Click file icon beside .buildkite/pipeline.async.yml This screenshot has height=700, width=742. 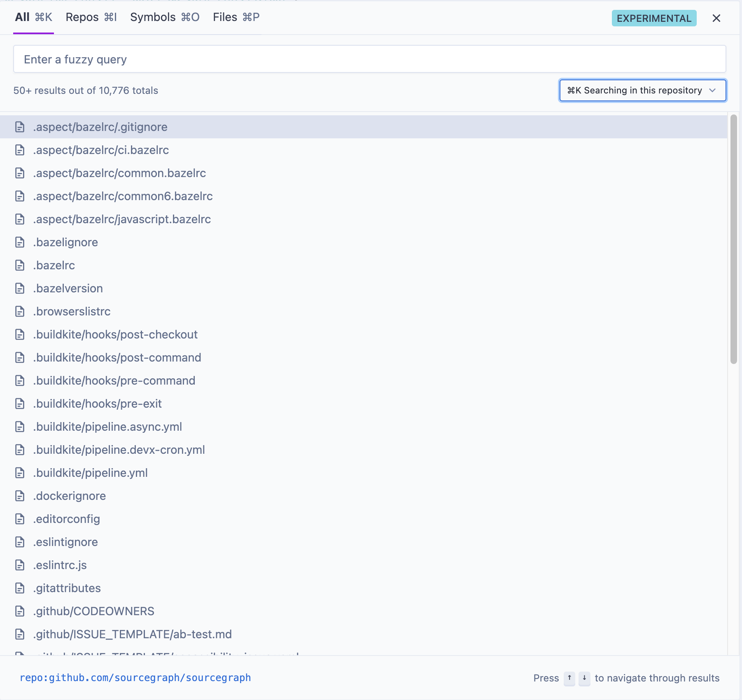tap(20, 427)
